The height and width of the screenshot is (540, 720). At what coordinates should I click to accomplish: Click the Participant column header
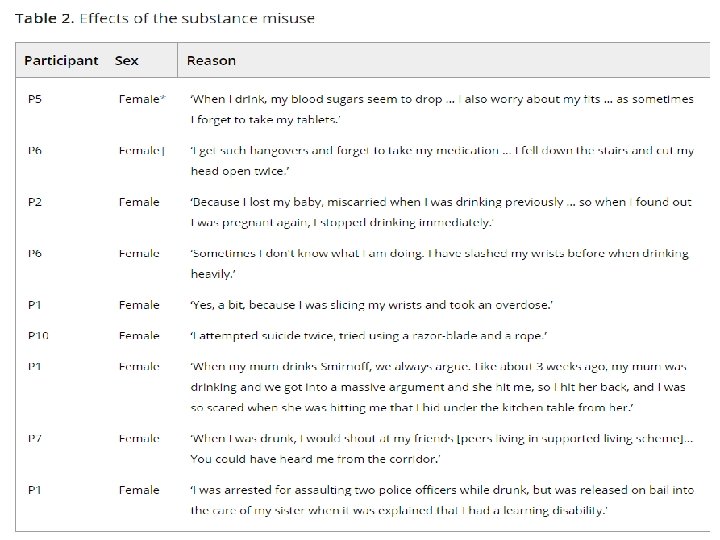point(61,61)
